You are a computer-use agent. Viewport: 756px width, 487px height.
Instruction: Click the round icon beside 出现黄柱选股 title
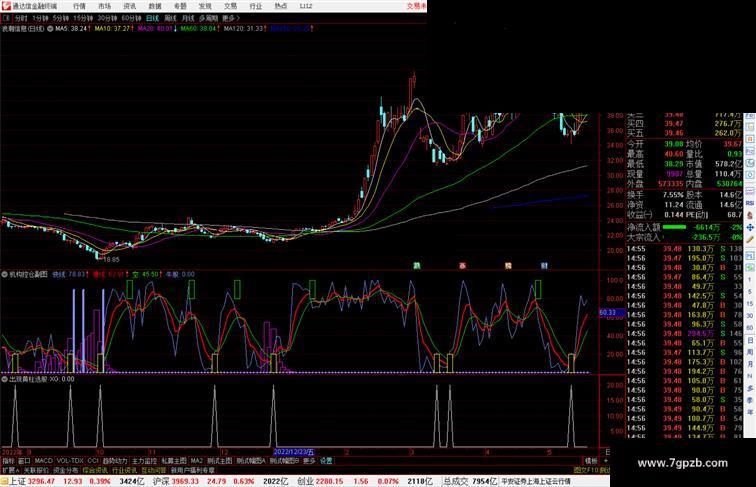pos(5,379)
